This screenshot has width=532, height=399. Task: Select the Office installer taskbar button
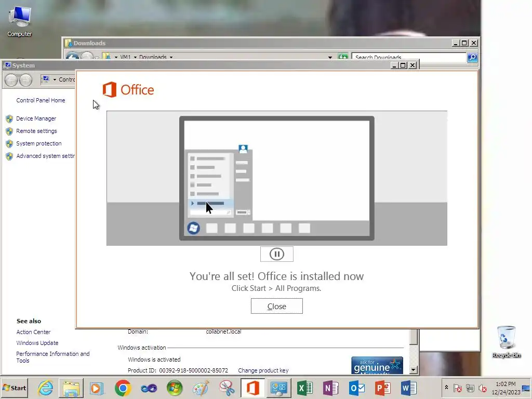[252, 388]
